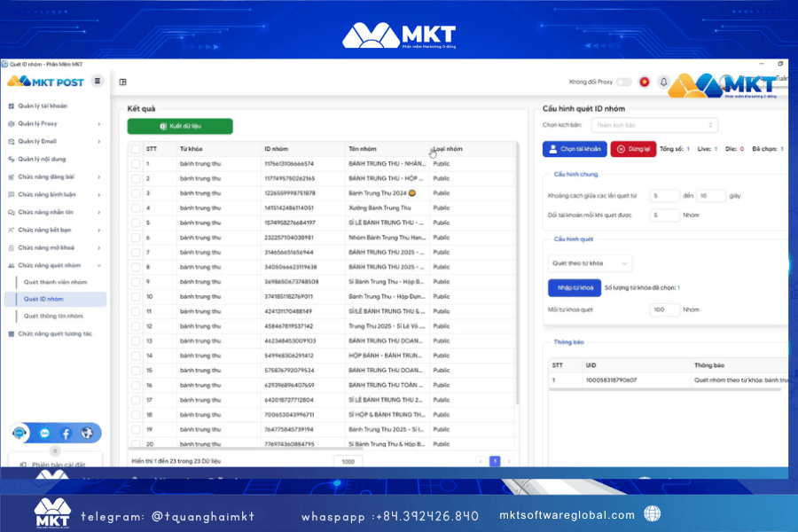Screen dimensions: 798x532
Task: Open the Facebook icon in sidebar footer
Action: coord(66,434)
